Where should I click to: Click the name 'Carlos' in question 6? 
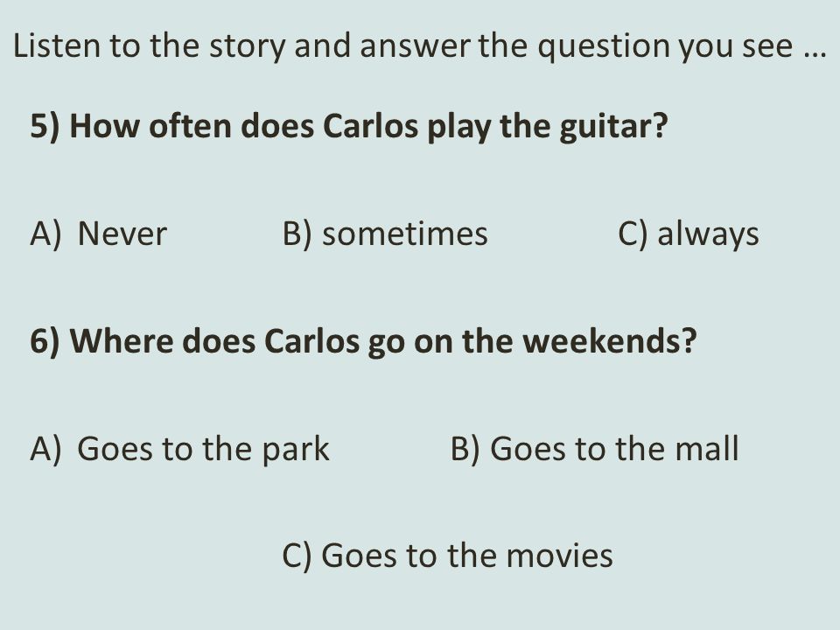(311, 340)
